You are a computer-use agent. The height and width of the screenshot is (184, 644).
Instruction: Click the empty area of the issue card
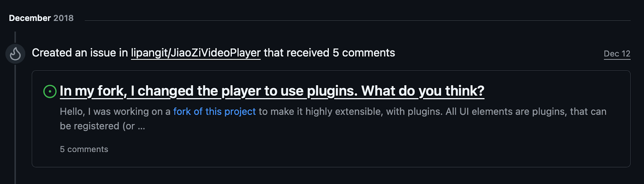click(362, 149)
